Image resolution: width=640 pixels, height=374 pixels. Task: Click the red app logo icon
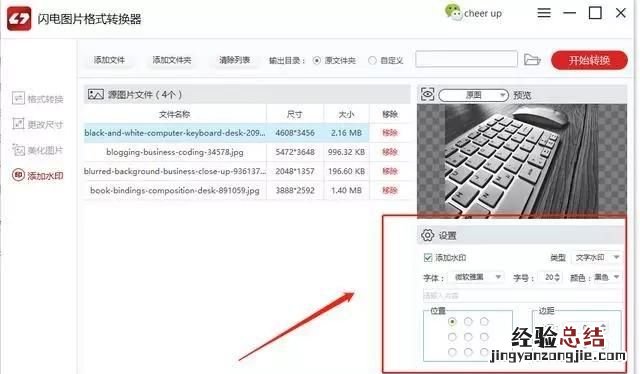19,19
